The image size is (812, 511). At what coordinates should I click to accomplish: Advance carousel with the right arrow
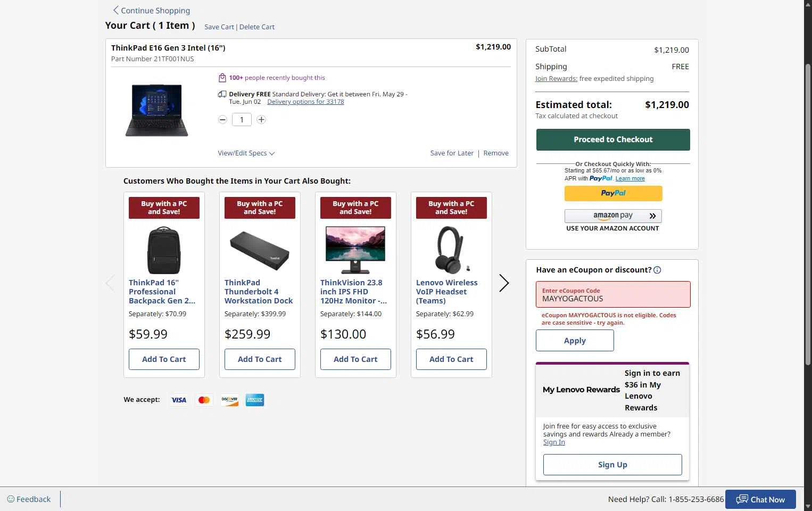[504, 283]
